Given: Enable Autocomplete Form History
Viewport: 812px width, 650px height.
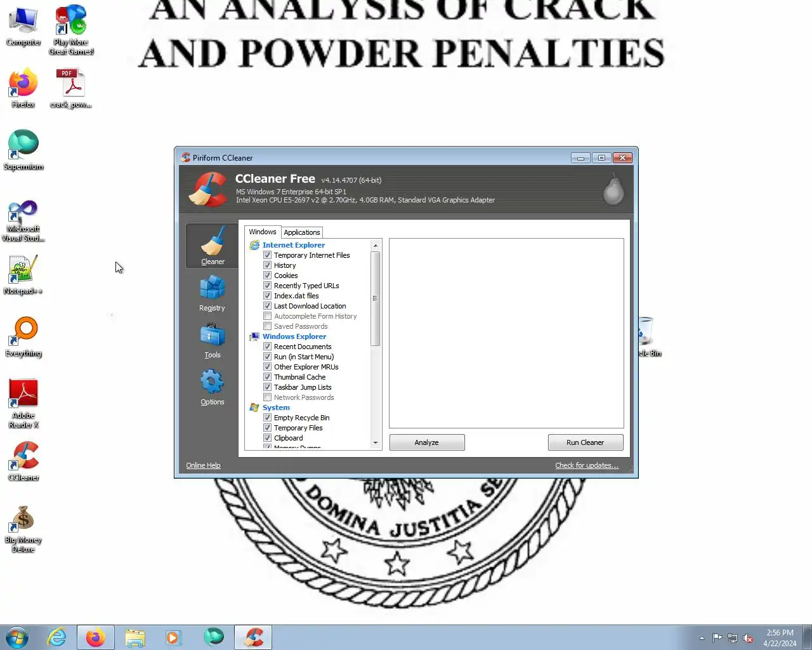Looking at the screenshot, I should (268, 316).
